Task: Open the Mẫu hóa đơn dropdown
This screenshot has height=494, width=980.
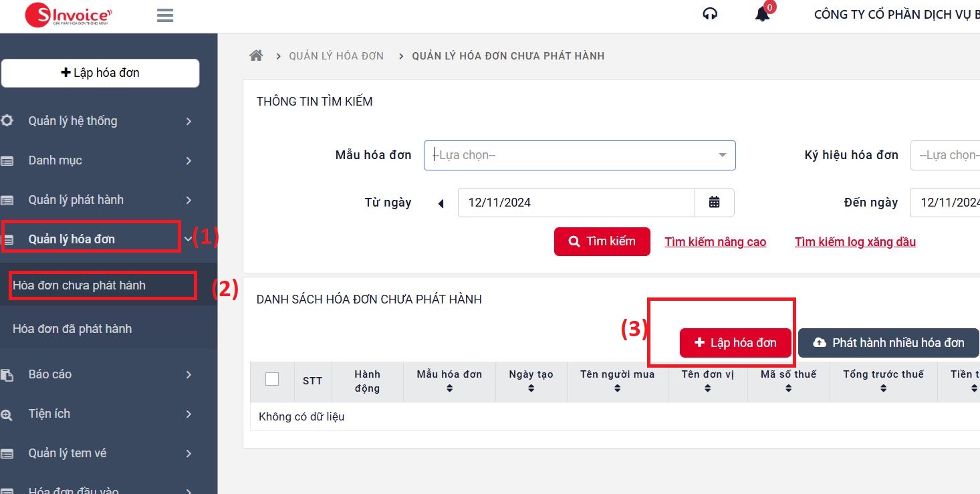Action: click(x=579, y=155)
